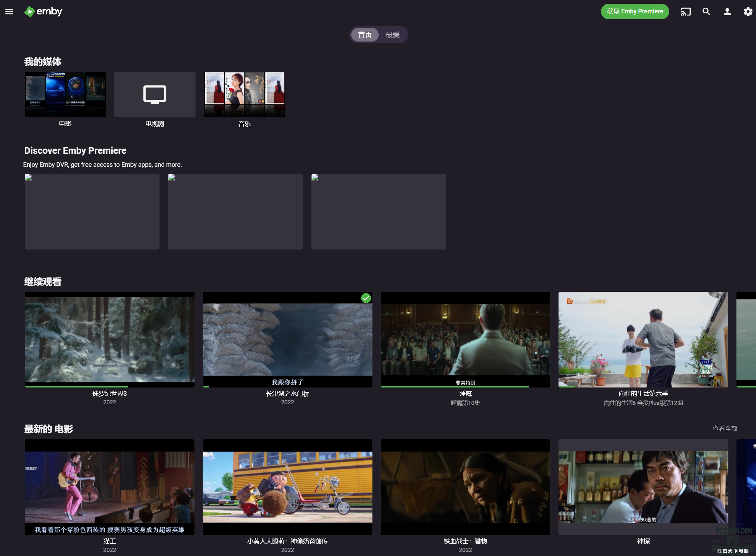This screenshot has height=556, width=756.
Task: Click the progress bar under 侏罗纪世界3
Action: click(109, 386)
